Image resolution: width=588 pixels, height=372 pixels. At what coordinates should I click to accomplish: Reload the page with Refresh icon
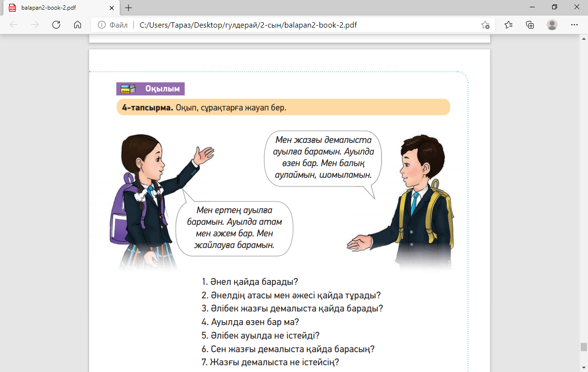click(56, 25)
